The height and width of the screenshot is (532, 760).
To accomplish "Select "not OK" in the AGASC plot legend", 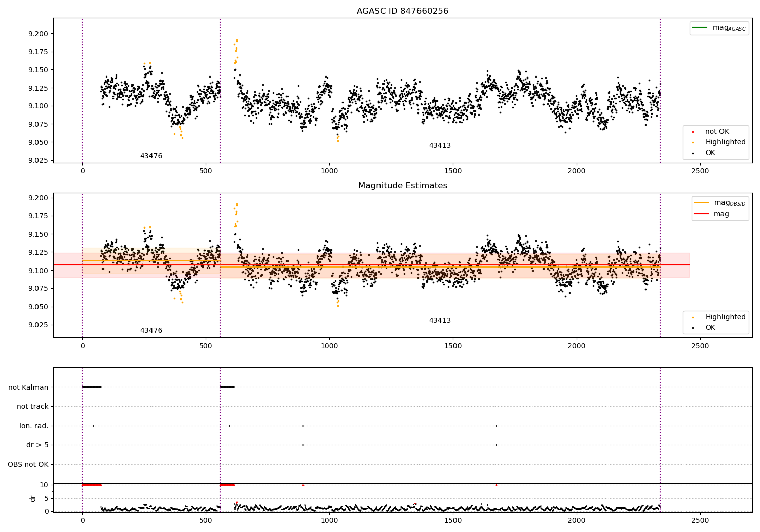I will point(717,132).
